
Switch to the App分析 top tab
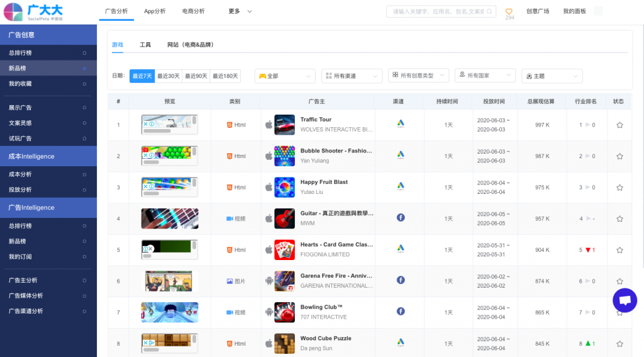[155, 11]
